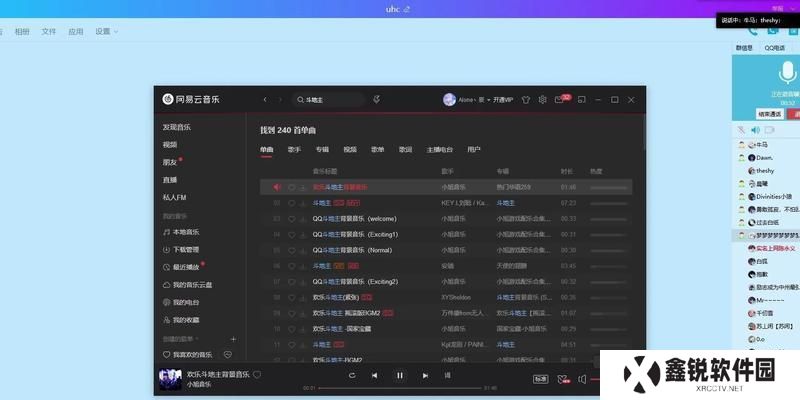Open the messages mail icon with badge

coord(560,99)
